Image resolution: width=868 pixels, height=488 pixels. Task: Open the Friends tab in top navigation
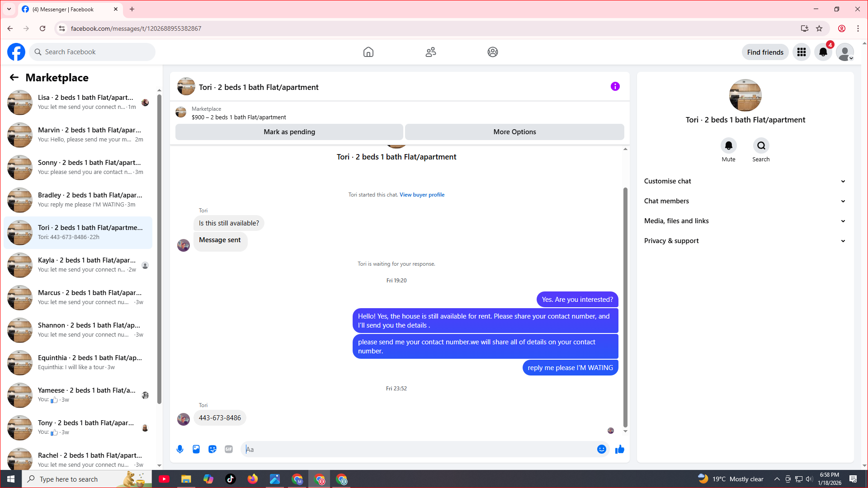coord(430,52)
